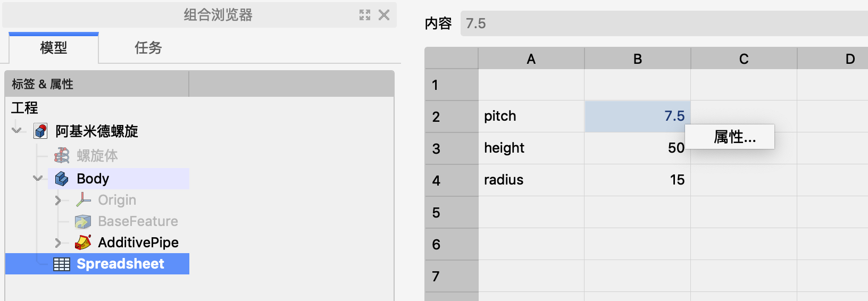Select the 模型 tab
Image resolution: width=868 pixels, height=301 pixels.
click(54, 48)
